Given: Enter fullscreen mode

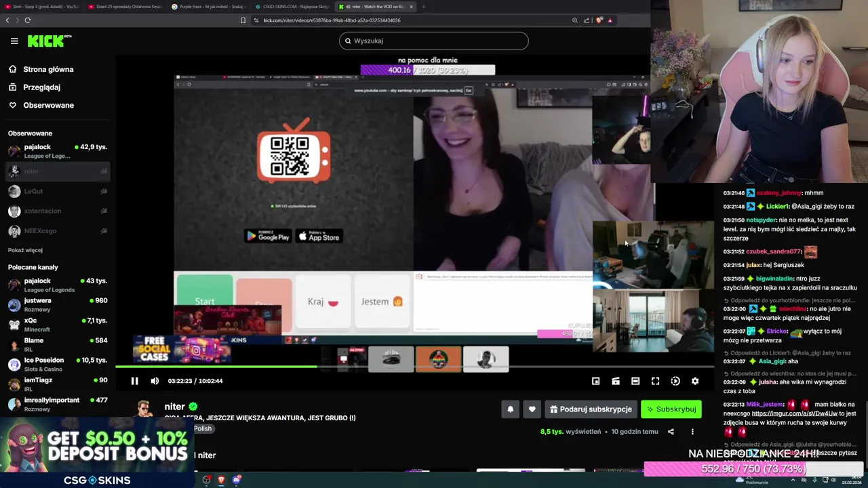Looking at the screenshot, I should [x=655, y=381].
